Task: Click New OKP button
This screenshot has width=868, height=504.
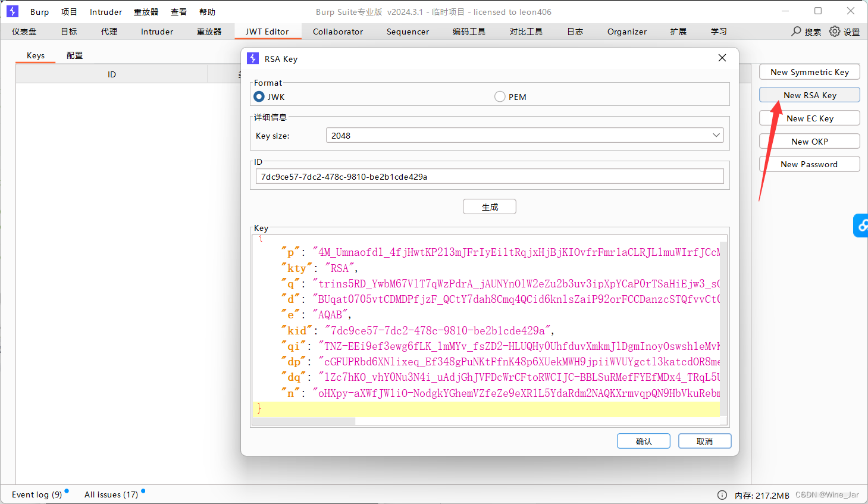Action: click(x=810, y=142)
